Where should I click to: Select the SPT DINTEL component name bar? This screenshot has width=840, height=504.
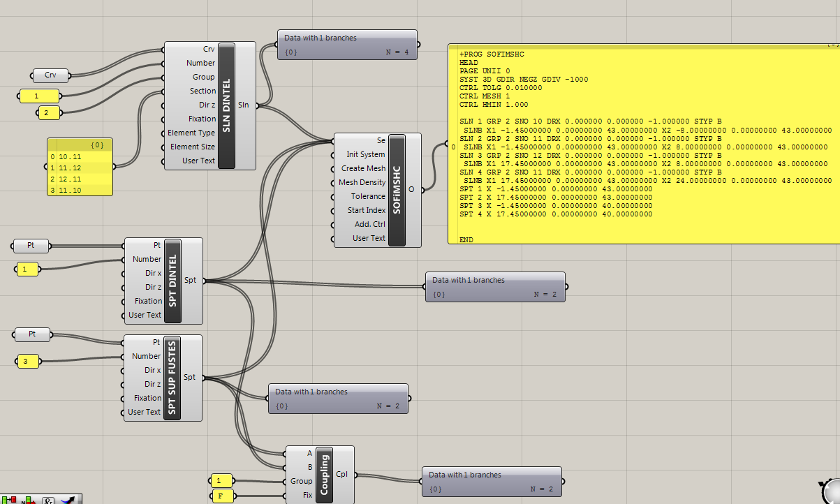pyautogui.click(x=172, y=281)
